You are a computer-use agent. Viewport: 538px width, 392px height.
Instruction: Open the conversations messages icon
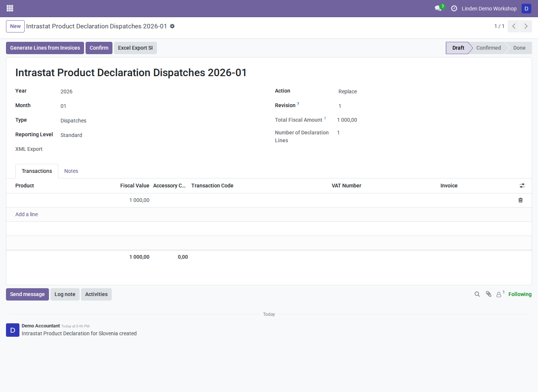pyautogui.click(x=438, y=8)
